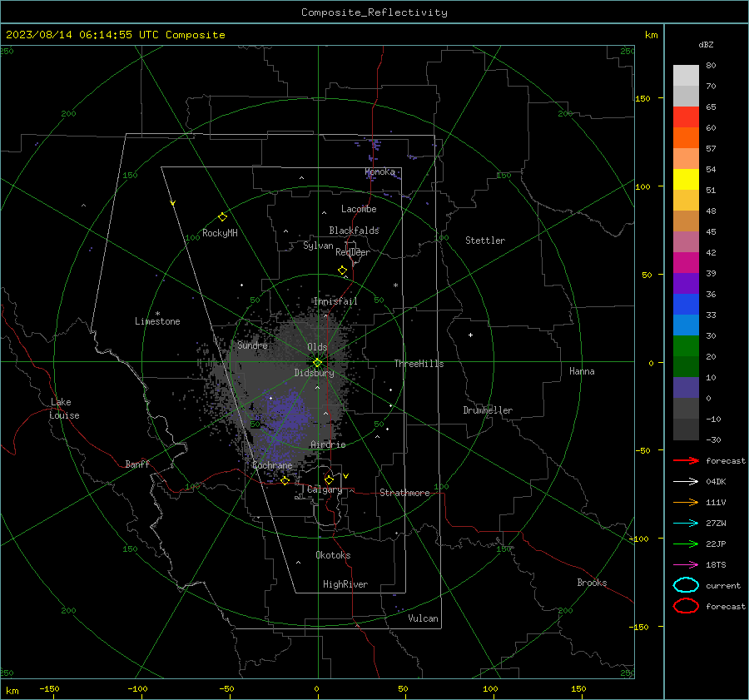Click the yellow diamond marker below RedDeer

tap(342, 270)
